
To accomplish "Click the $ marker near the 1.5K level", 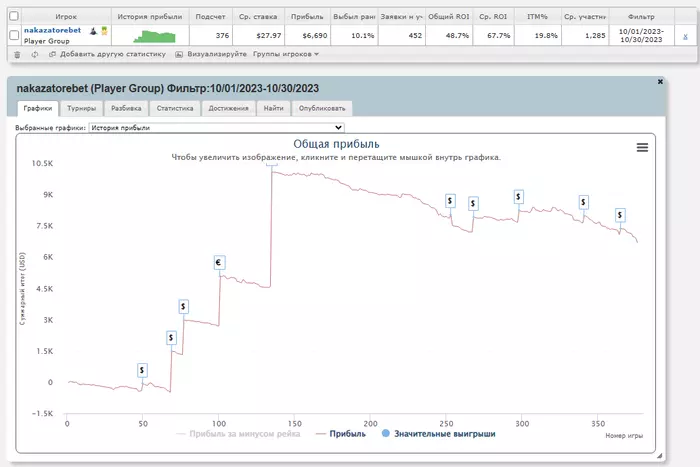I will [171, 338].
